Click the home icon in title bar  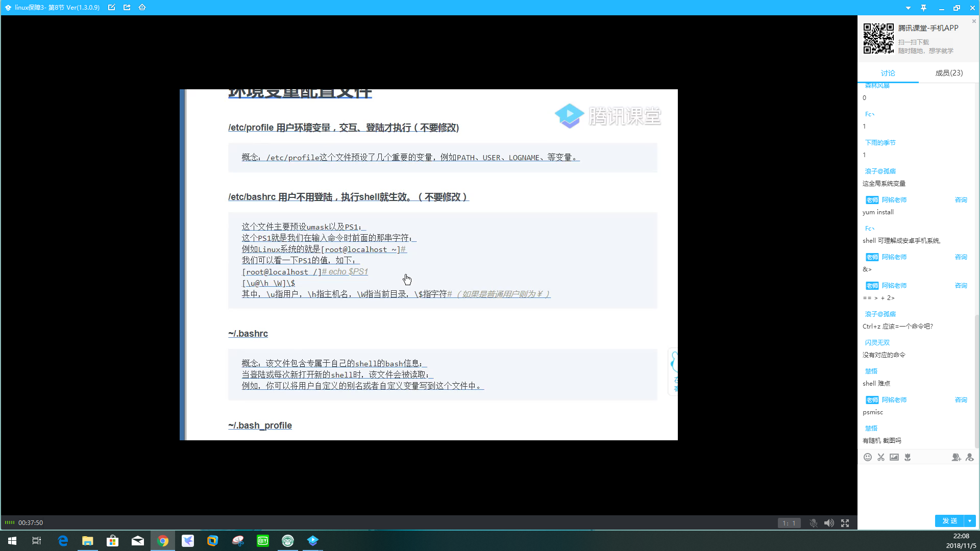click(142, 8)
